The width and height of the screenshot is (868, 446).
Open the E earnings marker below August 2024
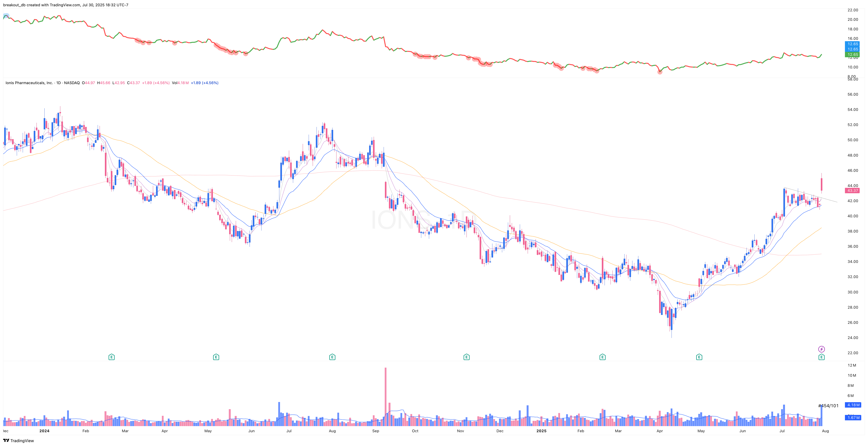click(x=332, y=357)
